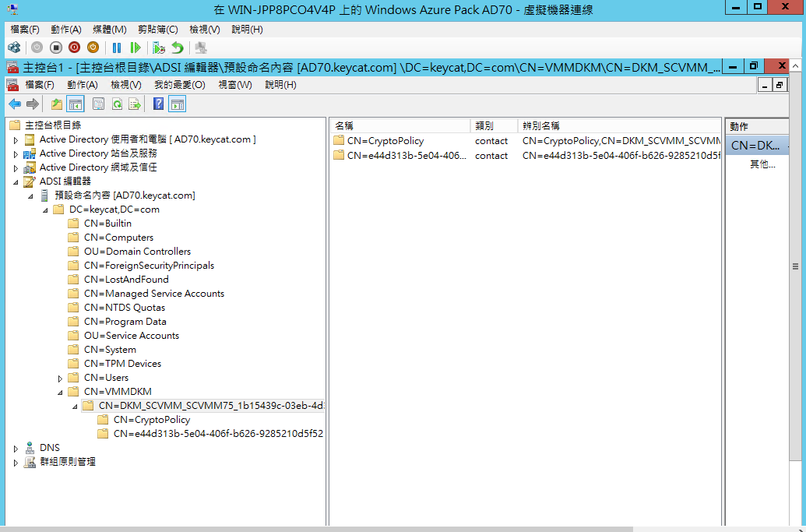Screen dimensions: 806x532
Task: Click the Export List icon
Action: tap(135, 104)
